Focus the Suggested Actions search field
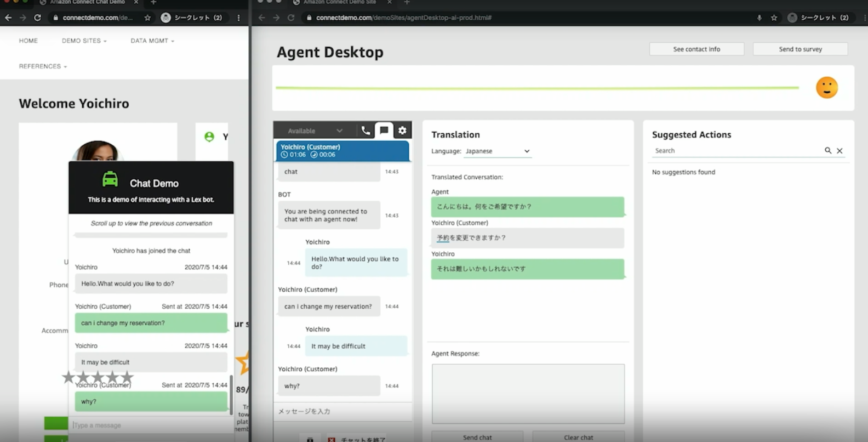The width and height of the screenshot is (868, 442). point(737,151)
